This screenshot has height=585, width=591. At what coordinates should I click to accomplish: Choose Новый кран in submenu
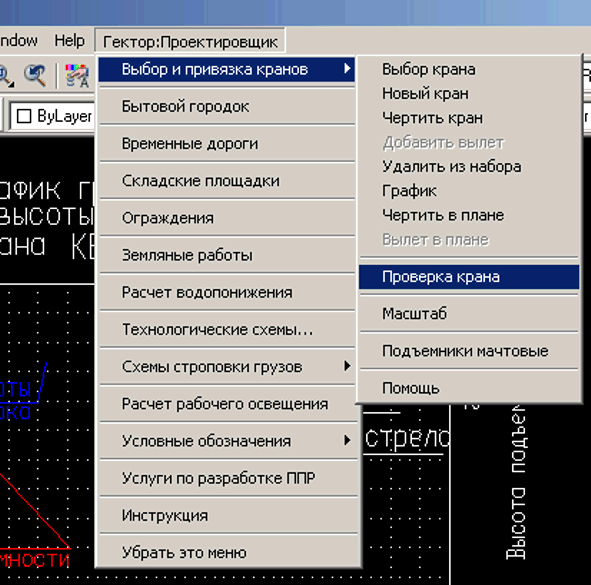[469, 93]
